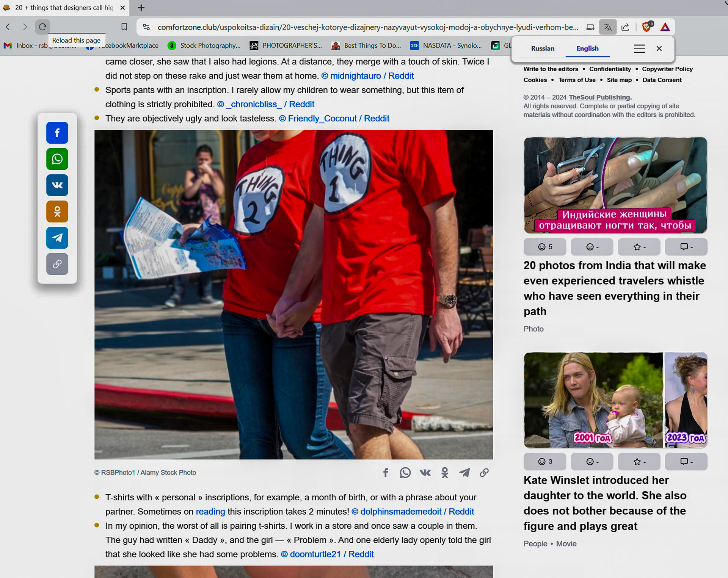This screenshot has width=728, height=578.
Task: Switch translation to Russian tab
Action: tap(542, 49)
